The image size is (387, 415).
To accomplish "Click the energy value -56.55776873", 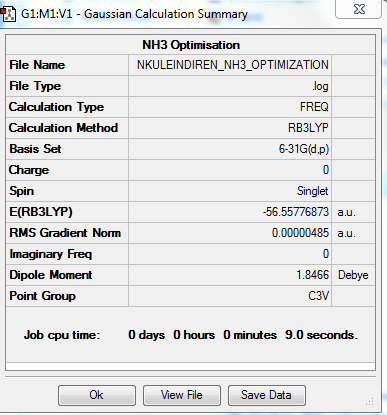I will point(296,212).
